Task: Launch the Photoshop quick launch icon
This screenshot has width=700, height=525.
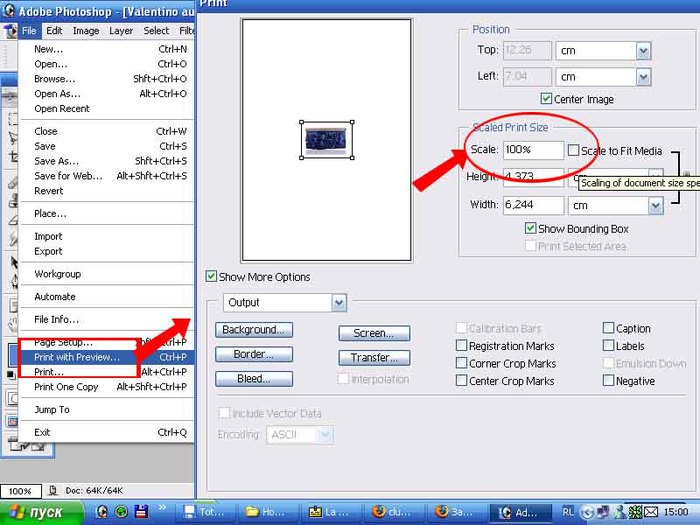Action: click(102, 512)
